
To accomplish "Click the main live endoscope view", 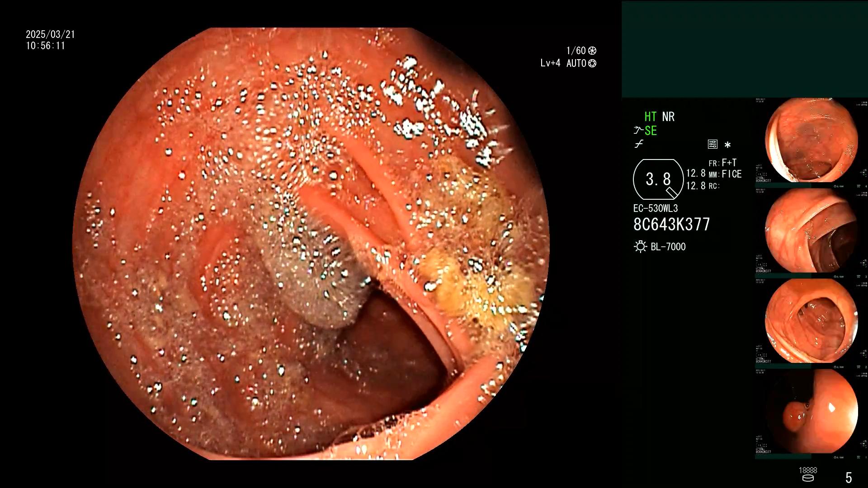I will click(311, 244).
